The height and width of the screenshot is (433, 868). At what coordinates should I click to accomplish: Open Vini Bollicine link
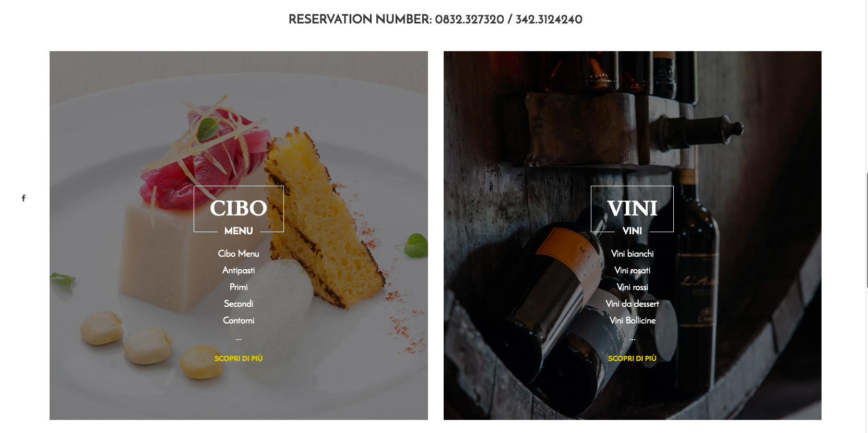coord(632,320)
